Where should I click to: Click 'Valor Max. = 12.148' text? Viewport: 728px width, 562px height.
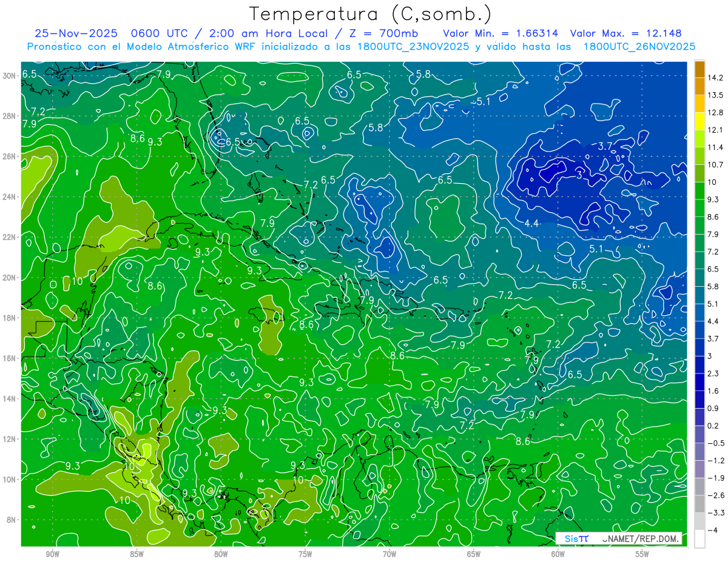[626, 33]
